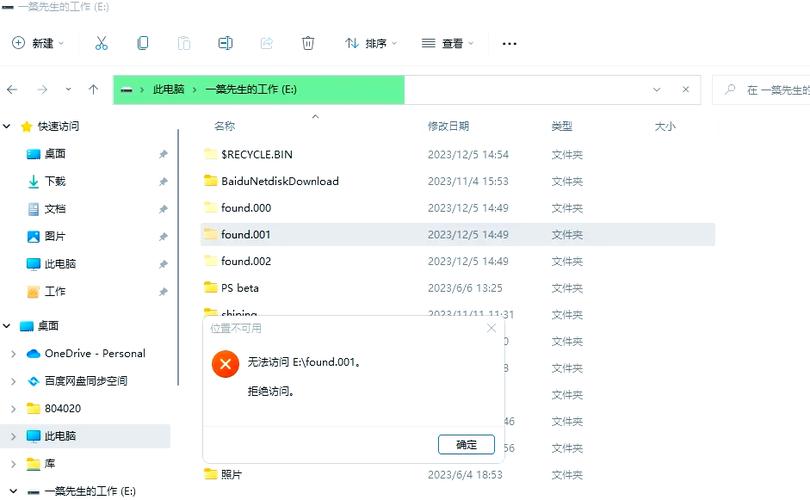Select 文档 in quick access
This screenshot has height=500, width=810.
point(55,209)
